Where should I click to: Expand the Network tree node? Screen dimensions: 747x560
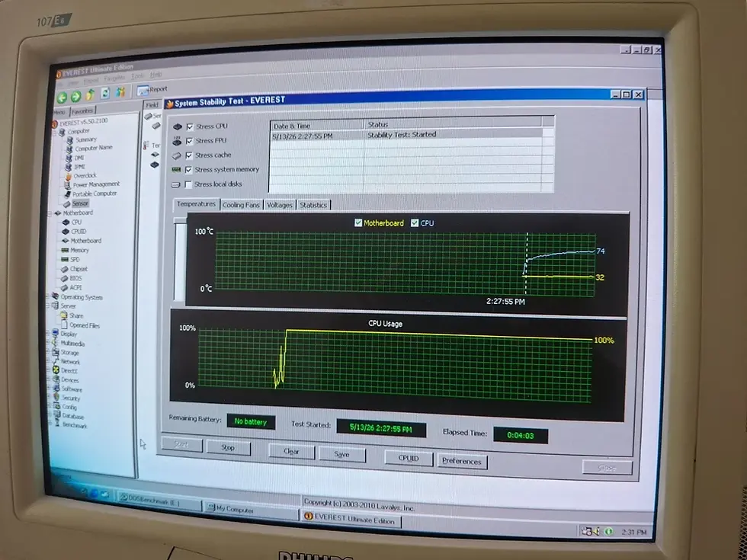pos(49,361)
